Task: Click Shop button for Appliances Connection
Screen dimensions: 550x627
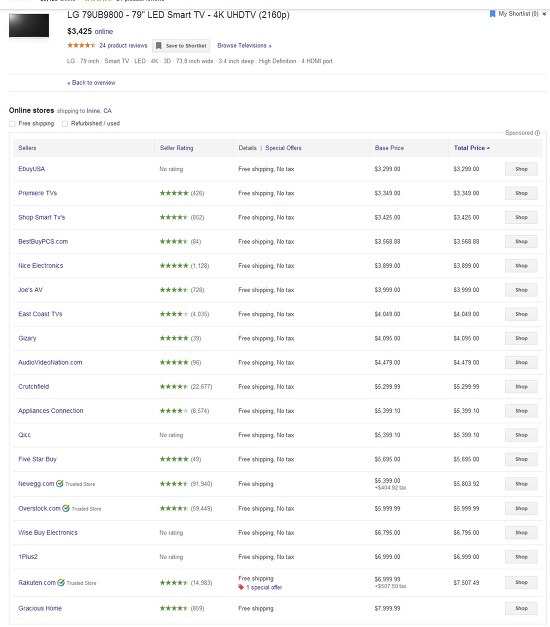Action: pyautogui.click(x=521, y=411)
